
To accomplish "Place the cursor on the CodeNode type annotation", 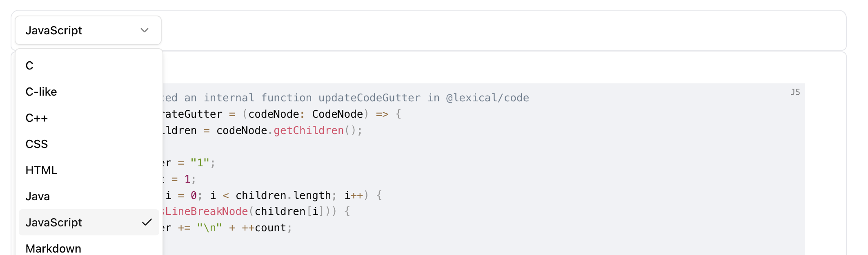I will [x=337, y=114].
